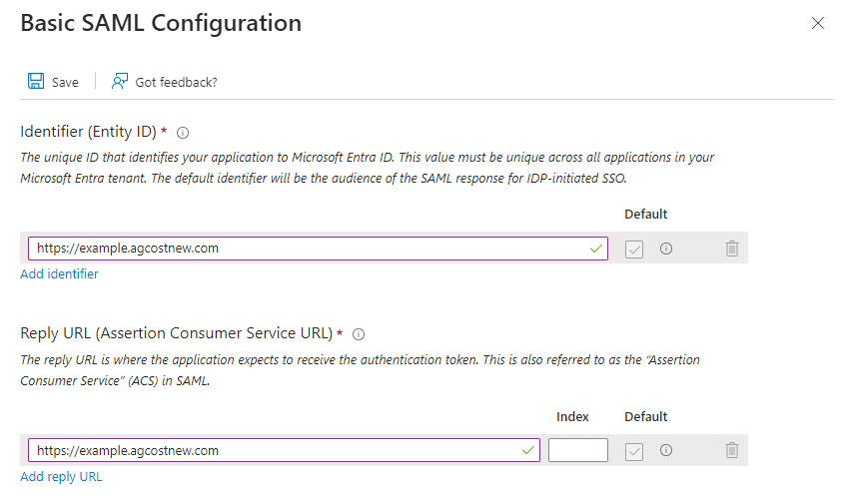Click the green validation checkmark in Reply URL field

527,451
